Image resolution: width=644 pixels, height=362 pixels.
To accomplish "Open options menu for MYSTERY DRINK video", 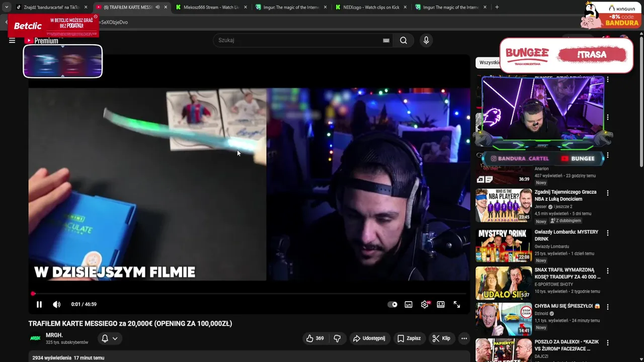I will coord(607,233).
